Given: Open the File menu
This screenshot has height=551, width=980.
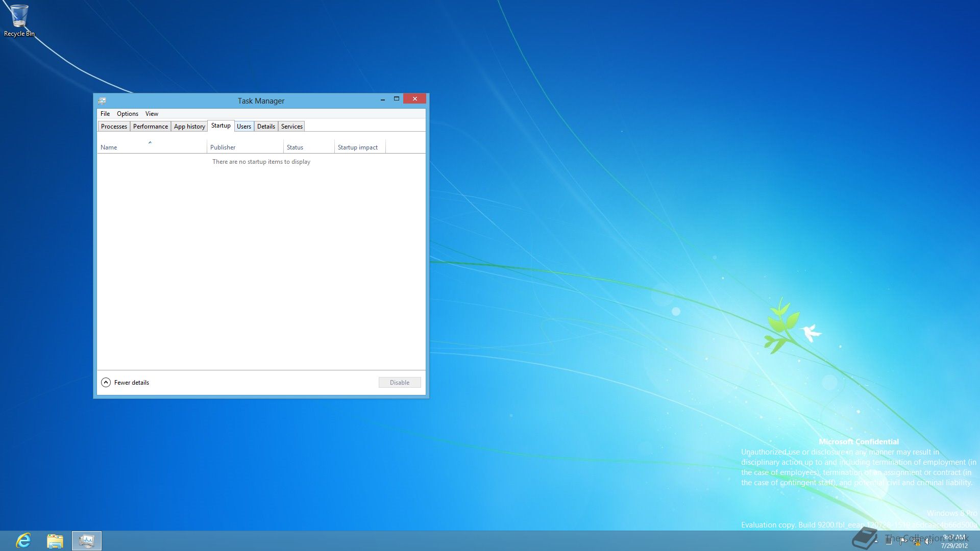Looking at the screenshot, I should [105, 114].
